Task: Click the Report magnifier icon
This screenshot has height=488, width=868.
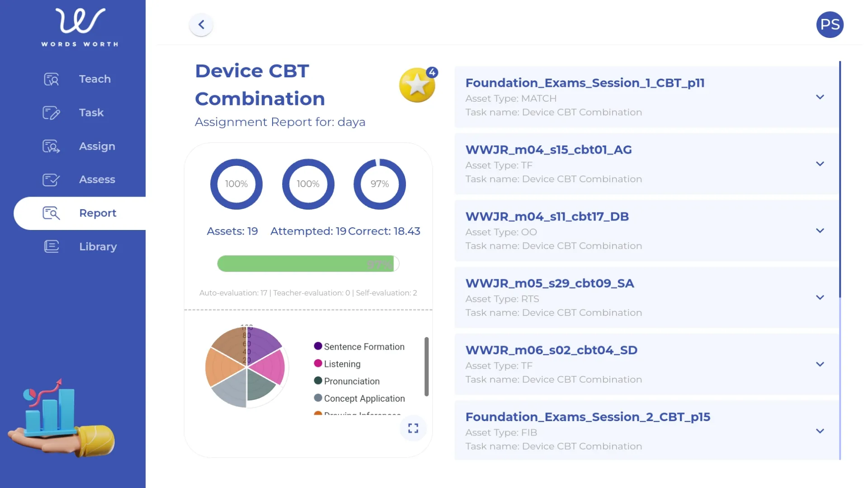Action: (x=51, y=213)
